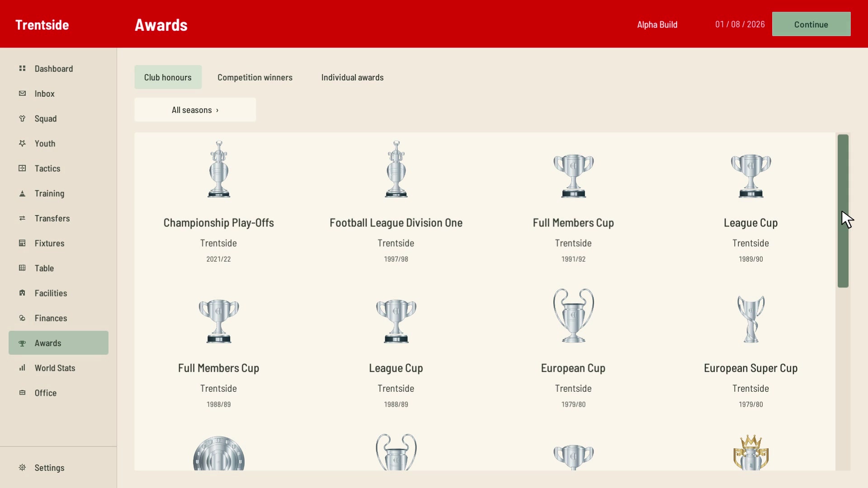The height and width of the screenshot is (488, 868).
Task: Open the Facilities page
Action: click(58, 293)
